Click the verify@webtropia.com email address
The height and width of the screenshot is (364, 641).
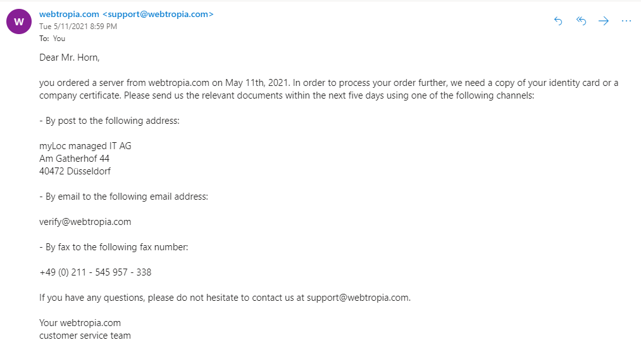(x=85, y=222)
